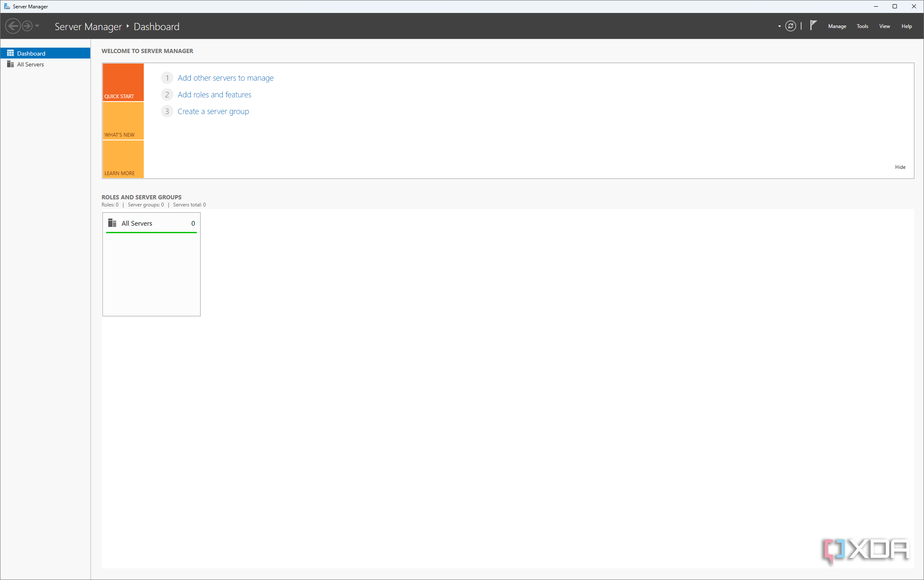Select the What's New tile
The width and height of the screenshot is (924, 580).
coord(123,121)
